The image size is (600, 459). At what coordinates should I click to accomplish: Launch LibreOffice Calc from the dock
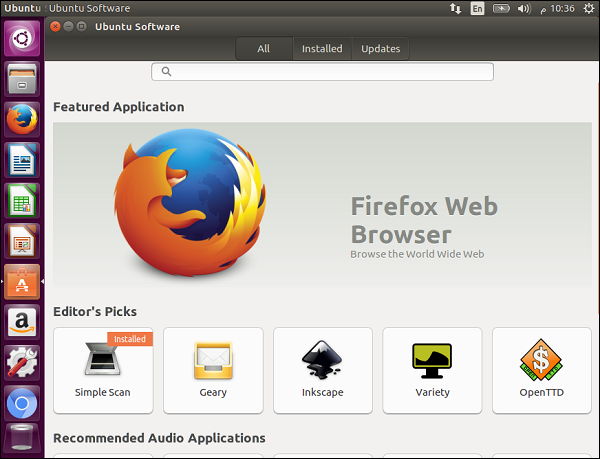22,200
